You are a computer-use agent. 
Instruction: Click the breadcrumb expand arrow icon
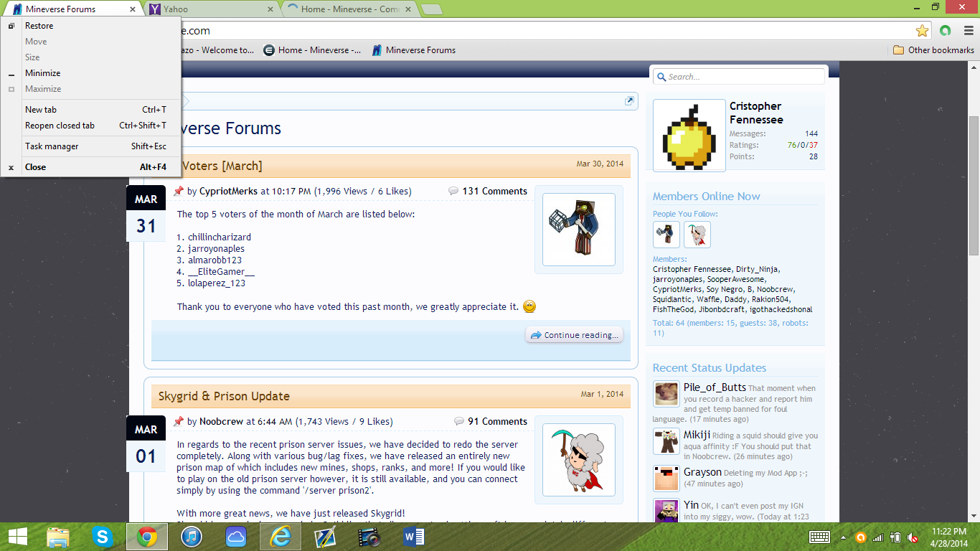[630, 101]
